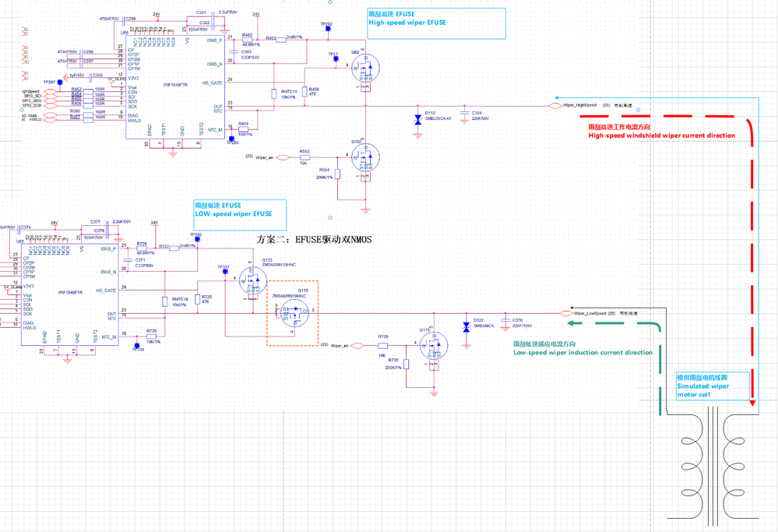The width and height of the screenshot is (778, 532).
Task: Click the R462 resistor symbol
Action: [x=247, y=41]
